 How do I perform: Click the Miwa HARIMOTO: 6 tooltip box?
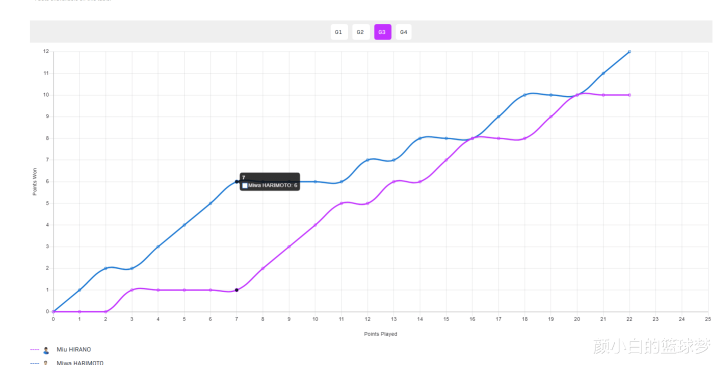tap(270, 182)
